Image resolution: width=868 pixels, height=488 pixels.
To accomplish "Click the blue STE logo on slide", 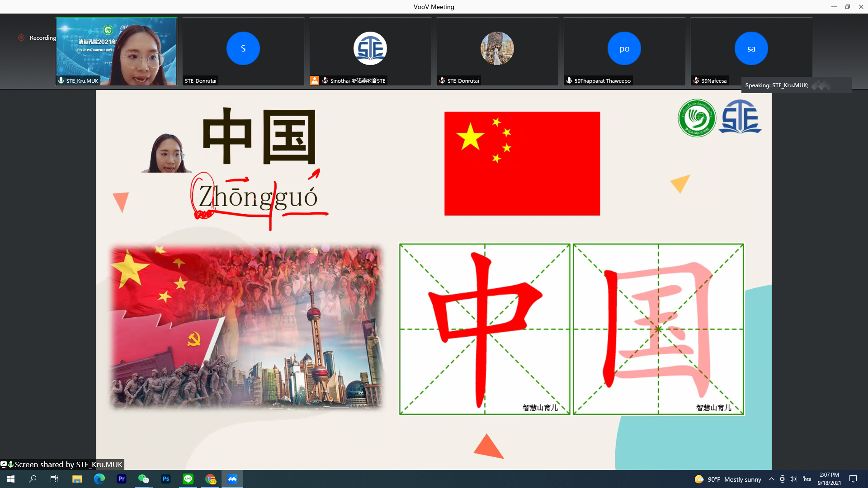I will [x=740, y=117].
